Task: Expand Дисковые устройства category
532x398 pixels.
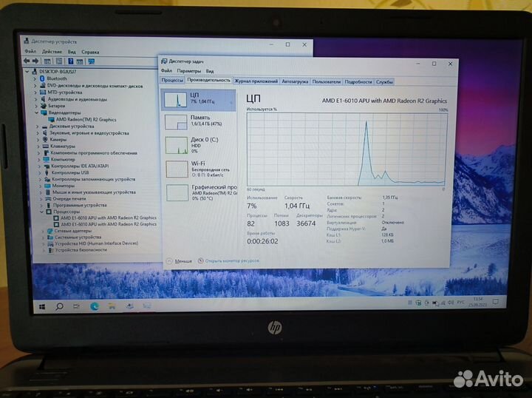Action: 38,127
